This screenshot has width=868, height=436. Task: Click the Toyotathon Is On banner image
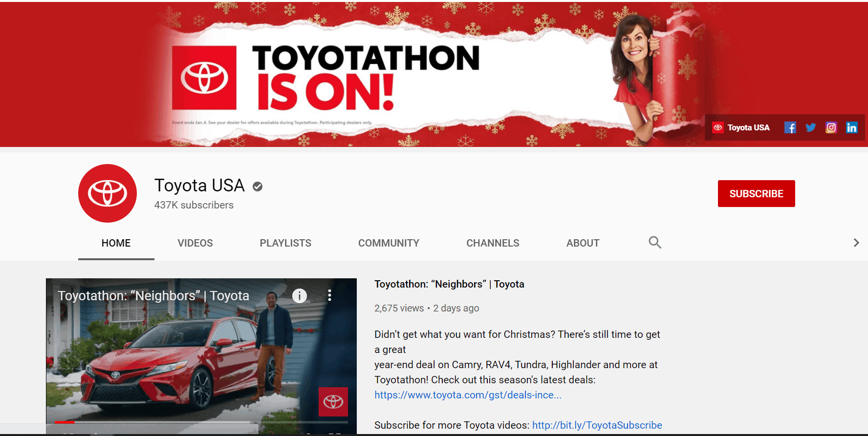tap(434, 74)
